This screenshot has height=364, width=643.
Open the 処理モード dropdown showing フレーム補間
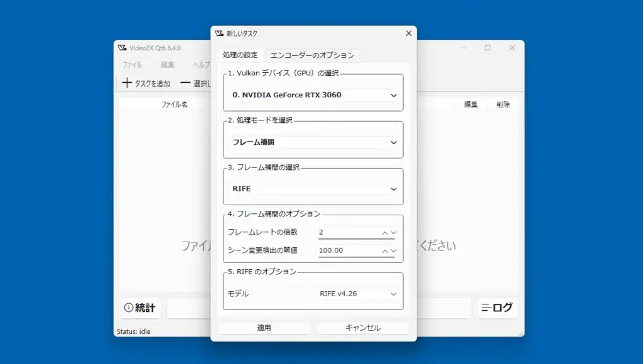313,142
